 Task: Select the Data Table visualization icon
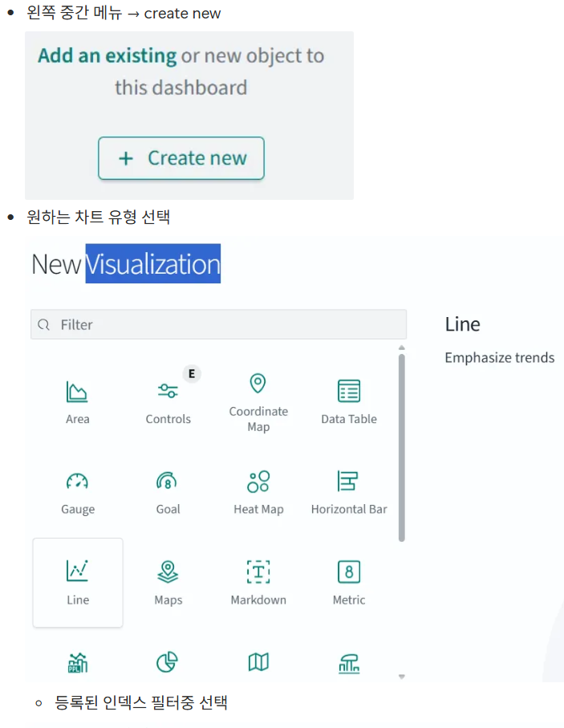[349, 391]
